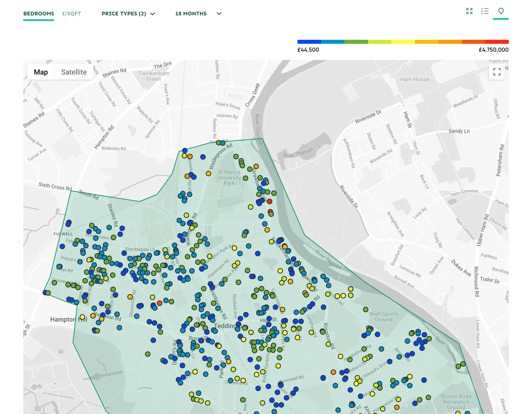Click the dark blue legend segment
Viewport: 532px width, 414px height.
(x=309, y=42)
